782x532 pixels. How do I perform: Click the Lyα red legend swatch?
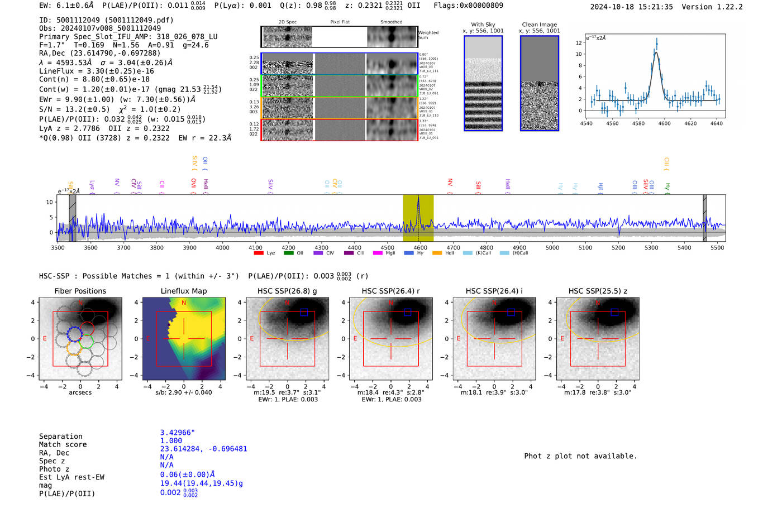pos(258,253)
